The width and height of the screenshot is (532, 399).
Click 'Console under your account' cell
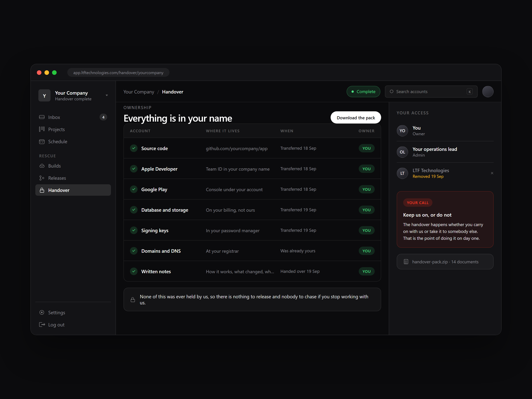tap(234, 189)
